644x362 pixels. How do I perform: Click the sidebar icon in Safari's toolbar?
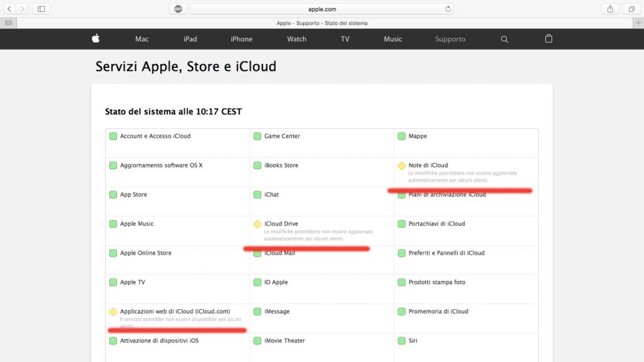click(41, 8)
